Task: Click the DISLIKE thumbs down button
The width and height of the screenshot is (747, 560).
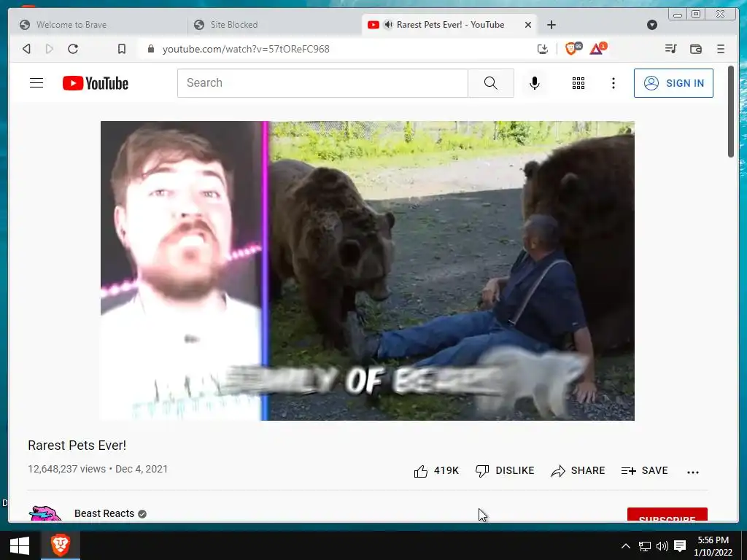Action: pos(505,471)
